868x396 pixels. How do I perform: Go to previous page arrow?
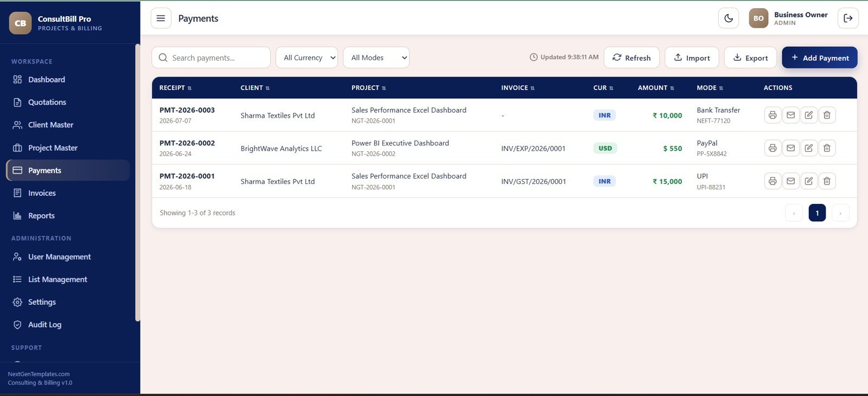(x=794, y=213)
